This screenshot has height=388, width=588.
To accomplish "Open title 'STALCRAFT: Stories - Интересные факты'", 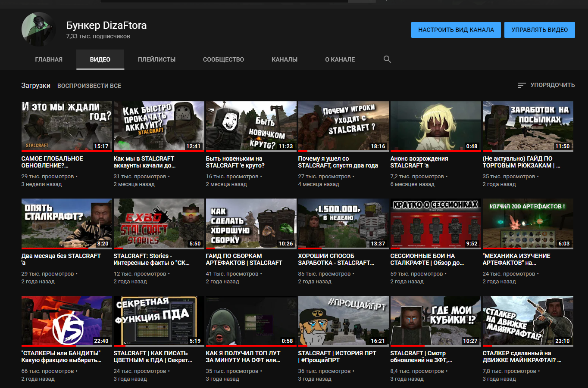I will 151,259.
